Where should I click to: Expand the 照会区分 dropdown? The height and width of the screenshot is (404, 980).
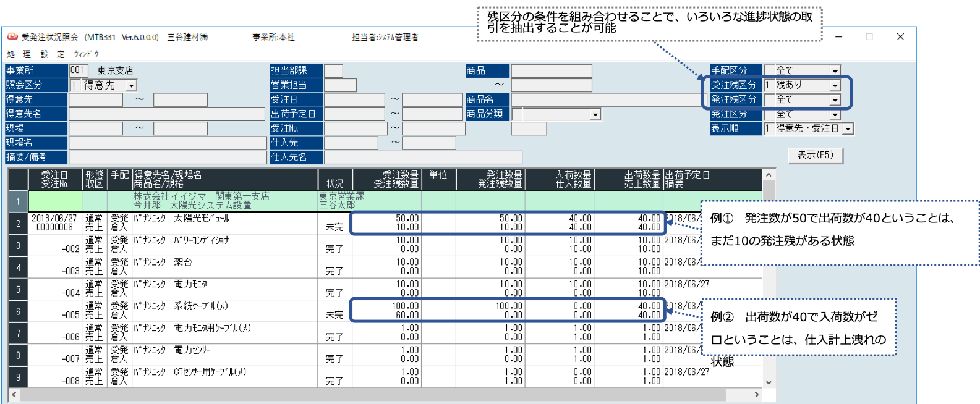[x=131, y=86]
